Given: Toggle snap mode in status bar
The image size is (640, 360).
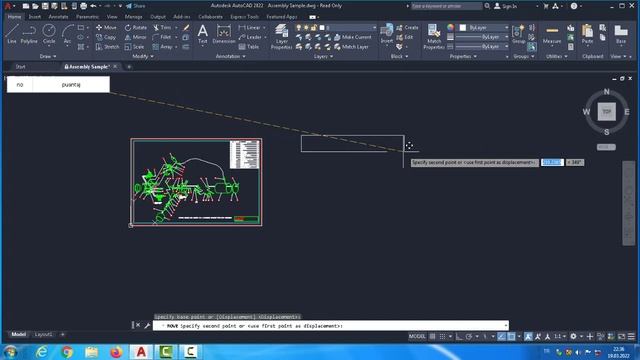Looking at the screenshot, I should click(442, 336).
